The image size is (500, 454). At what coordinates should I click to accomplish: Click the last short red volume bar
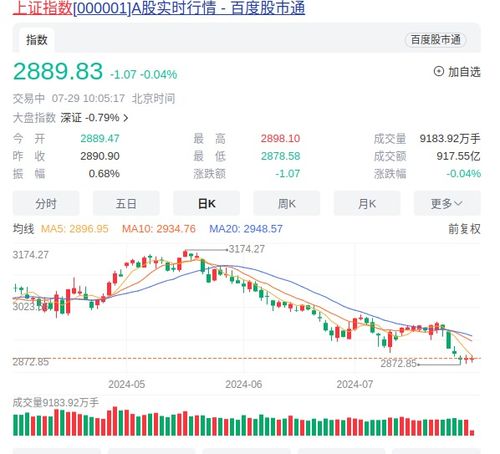tap(472, 433)
